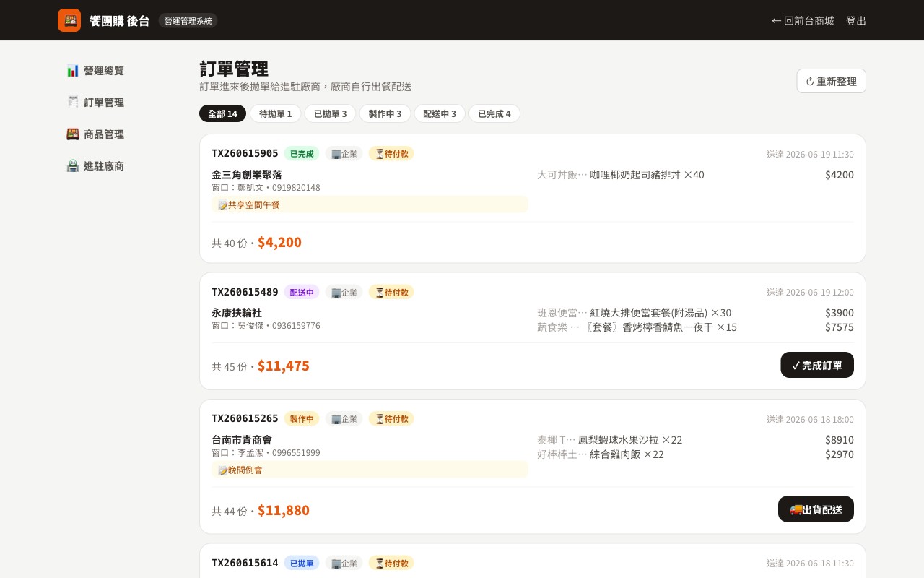This screenshot has width=924, height=578.
Task: Click order number TX260615265
Action: point(245,418)
